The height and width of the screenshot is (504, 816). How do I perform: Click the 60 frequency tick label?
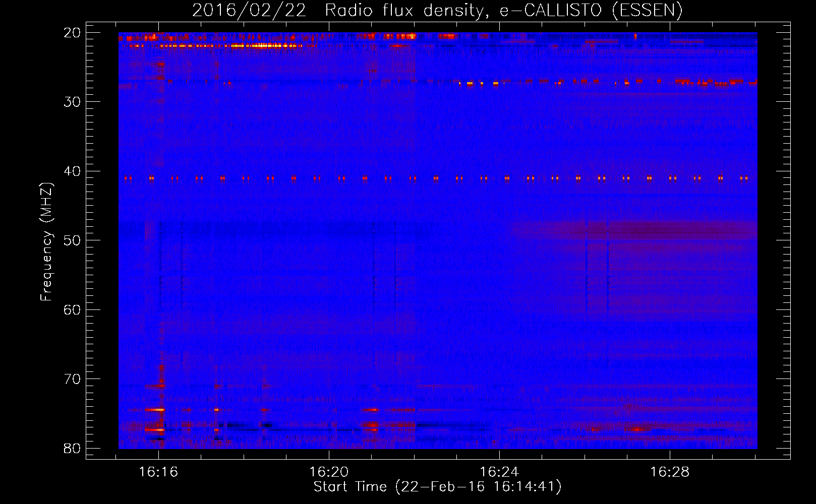[x=72, y=310]
